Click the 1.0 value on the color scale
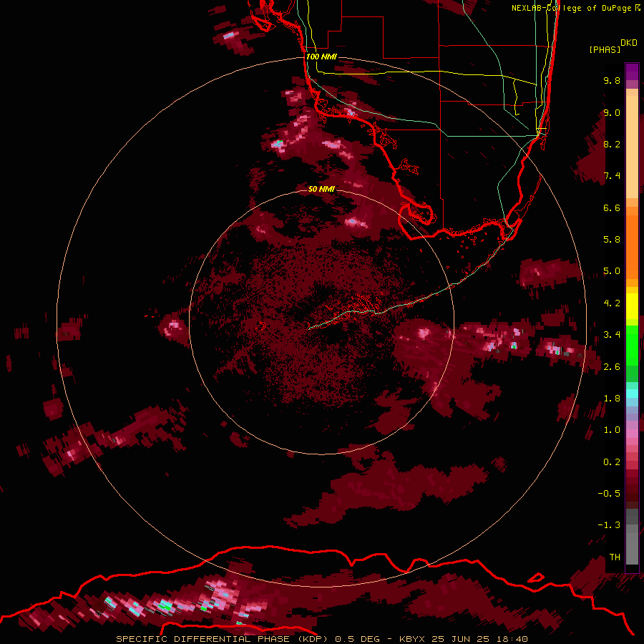The image size is (644, 644). [x=612, y=430]
